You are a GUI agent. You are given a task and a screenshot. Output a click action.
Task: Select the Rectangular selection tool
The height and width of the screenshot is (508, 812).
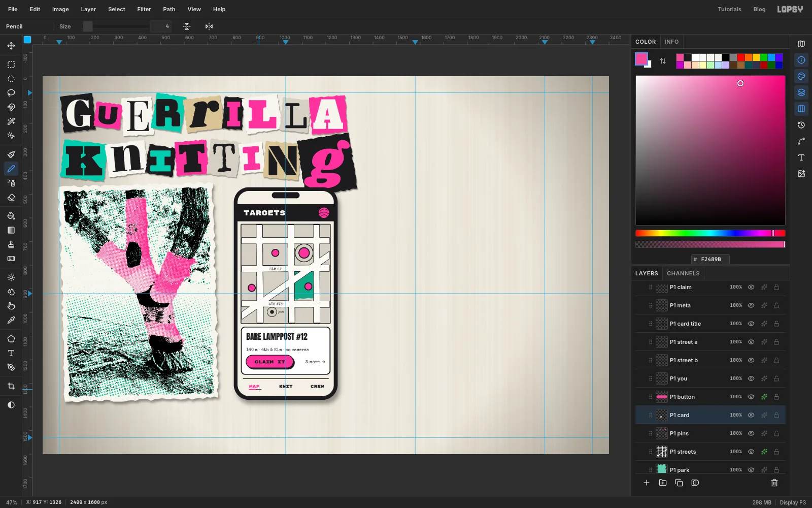pos(11,65)
